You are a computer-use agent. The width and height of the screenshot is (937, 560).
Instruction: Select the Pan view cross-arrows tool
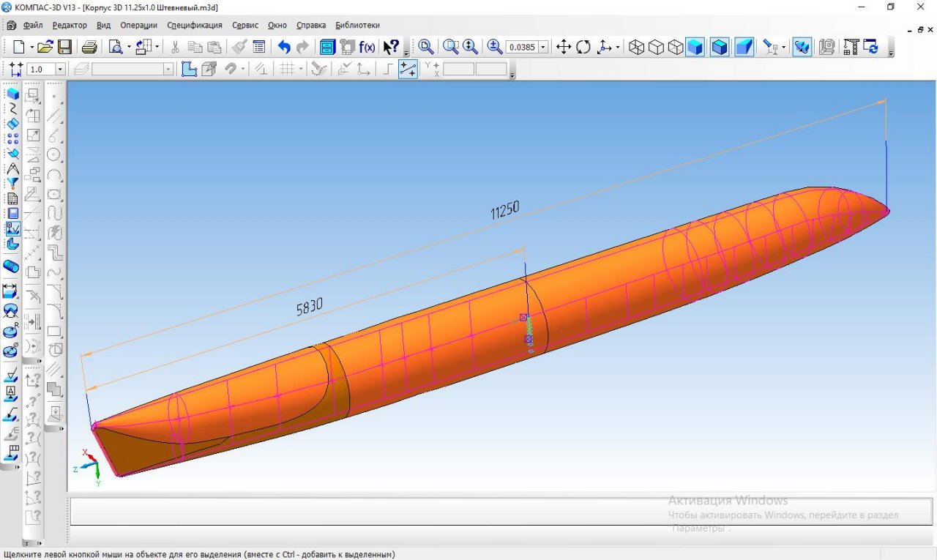coord(564,48)
